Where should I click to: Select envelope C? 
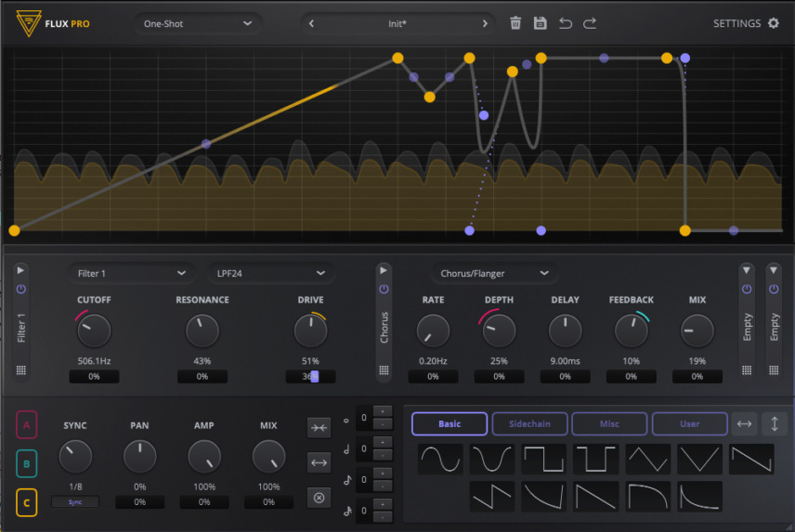[x=26, y=502]
